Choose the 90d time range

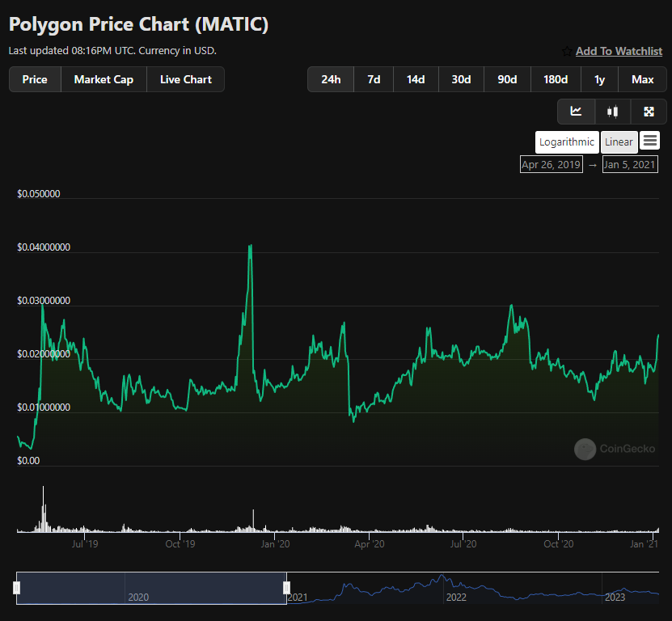(x=507, y=79)
